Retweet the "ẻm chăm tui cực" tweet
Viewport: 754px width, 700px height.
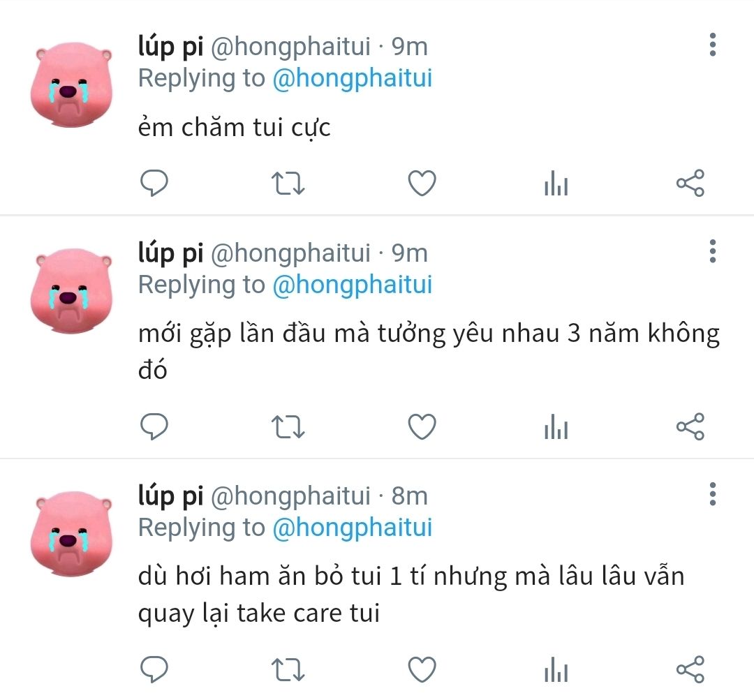coord(288,184)
